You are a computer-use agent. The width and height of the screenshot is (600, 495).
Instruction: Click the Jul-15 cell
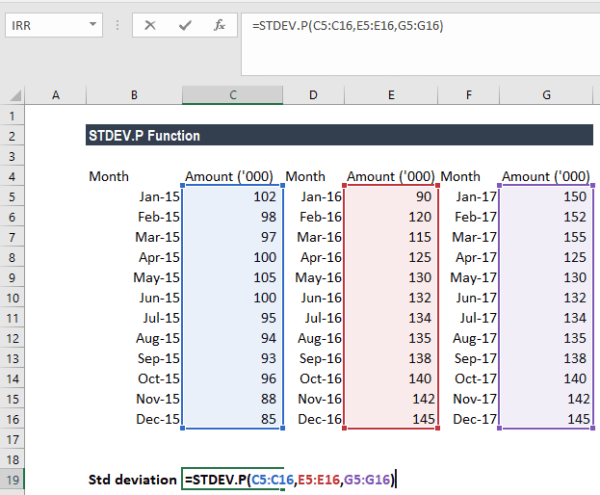(134, 318)
